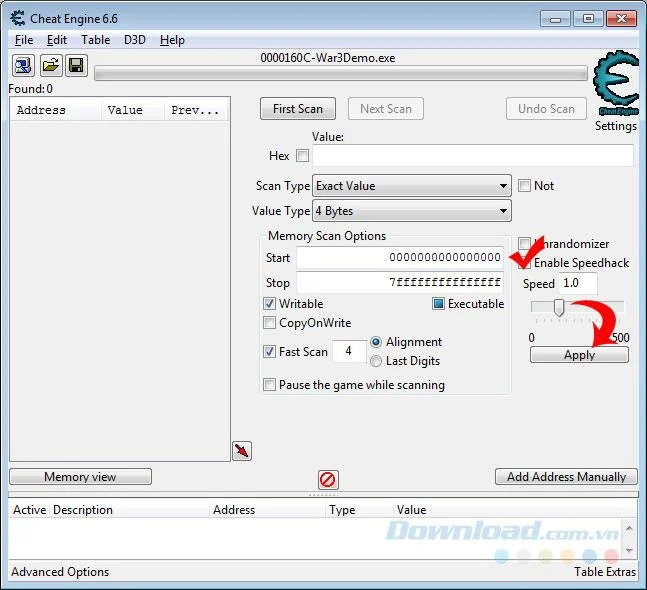Viewport: 647px width, 590px height.
Task: Open Settings via Cheat Engine logo
Action: click(x=616, y=83)
